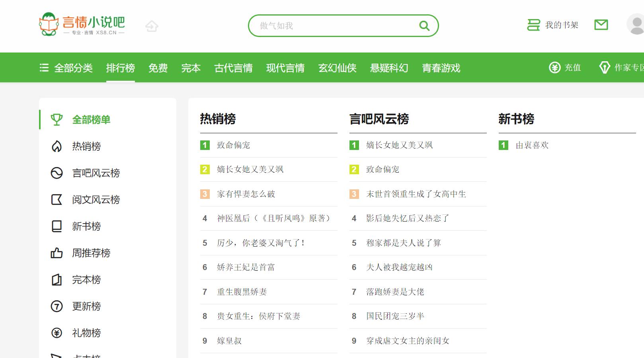Click the user avatar icon
Image resolution: width=644 pixels, height=358 pixels.
pos(632,25)
